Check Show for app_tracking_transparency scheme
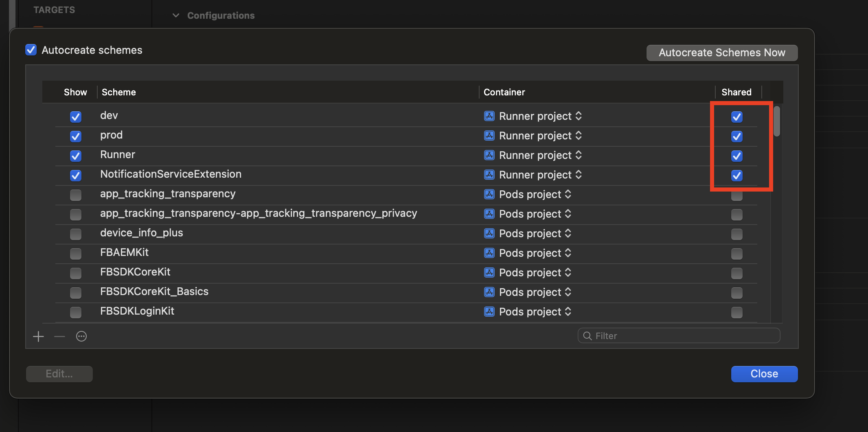 (x=76, y=195)
